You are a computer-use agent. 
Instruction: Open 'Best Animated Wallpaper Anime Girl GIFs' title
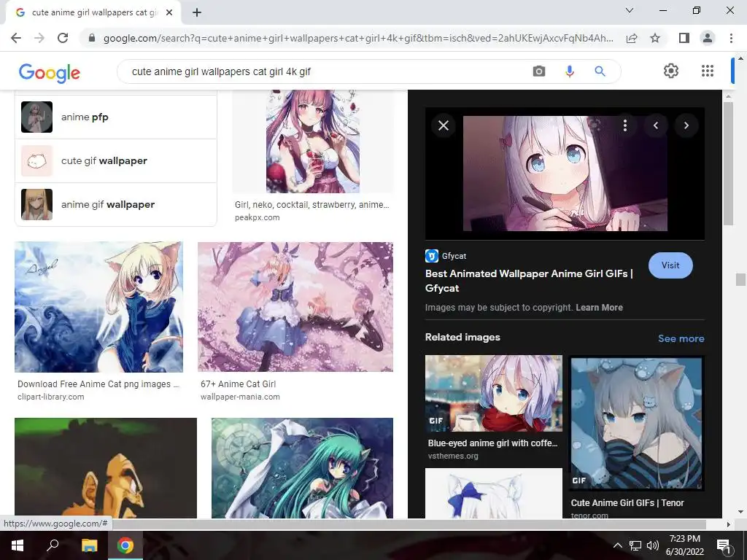coord(529,281)
